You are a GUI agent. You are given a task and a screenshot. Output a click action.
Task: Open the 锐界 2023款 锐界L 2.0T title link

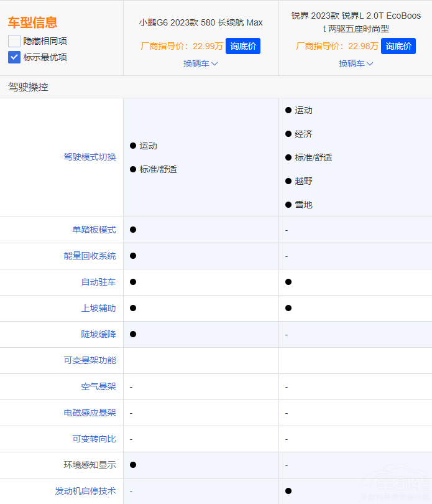[356, 22]
